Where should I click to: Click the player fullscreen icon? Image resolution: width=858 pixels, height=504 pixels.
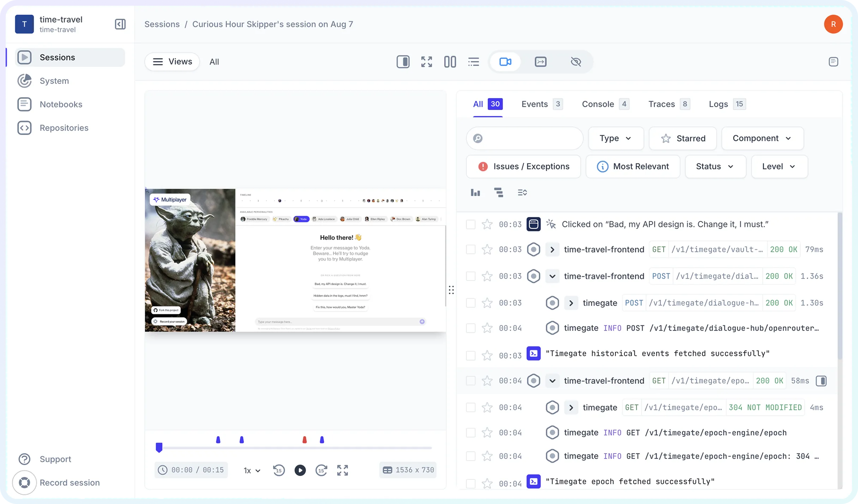(342, 470)
